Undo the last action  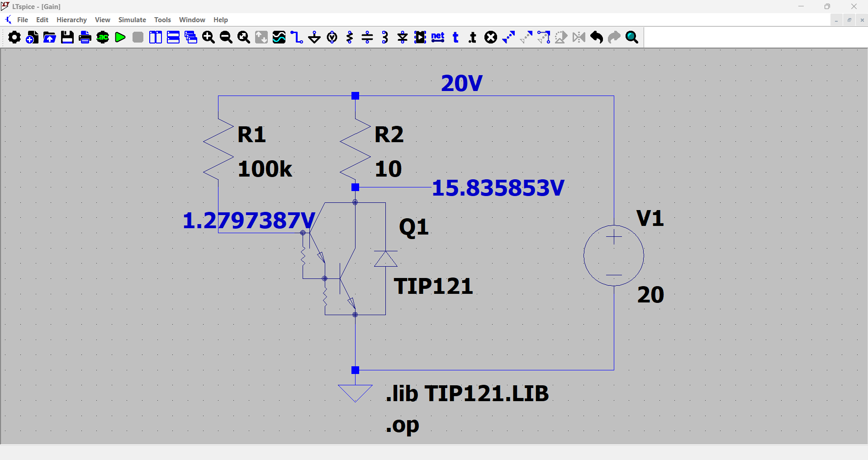click(x=597, y=37)
